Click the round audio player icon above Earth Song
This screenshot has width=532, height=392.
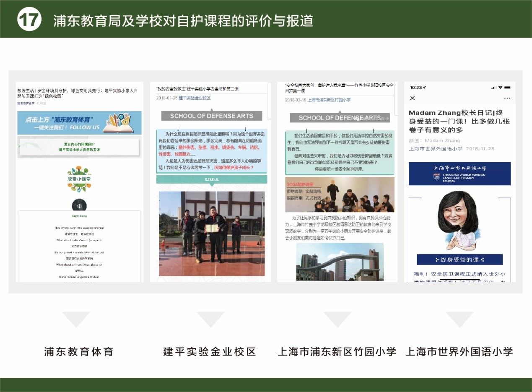point(79,205)
